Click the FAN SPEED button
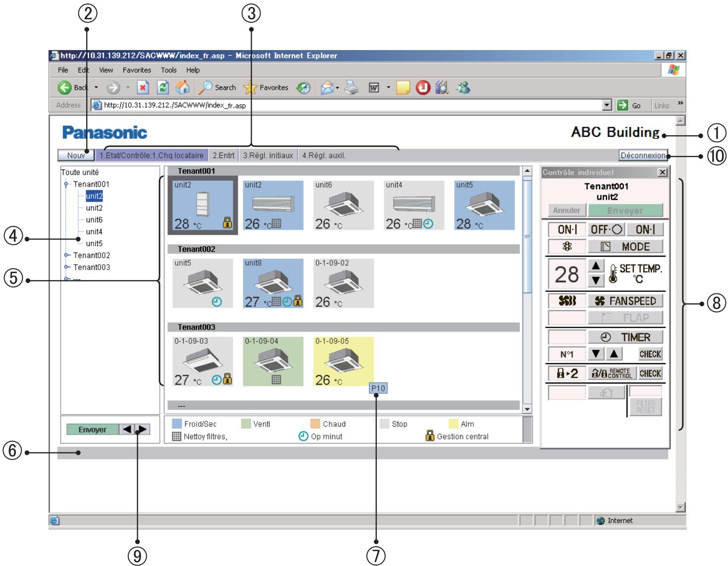The width and height of the screenshot is (728, 566). pos(625,301)
